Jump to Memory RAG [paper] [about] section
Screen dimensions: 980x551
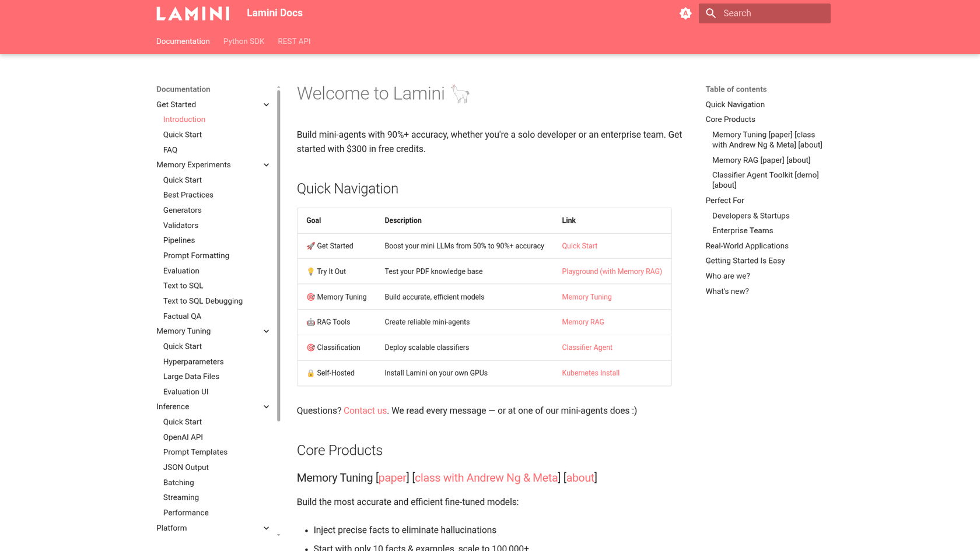point(761,160)
